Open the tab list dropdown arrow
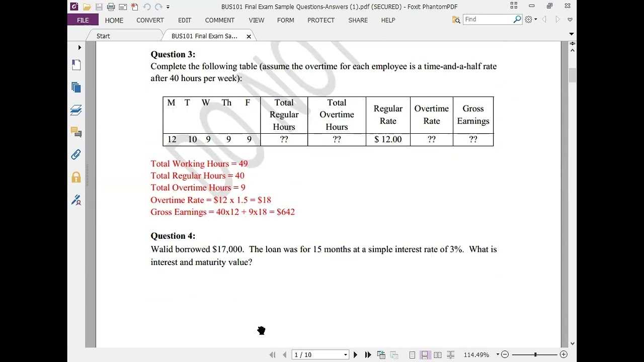Screen dimensions: 644x362 [572, 34]
